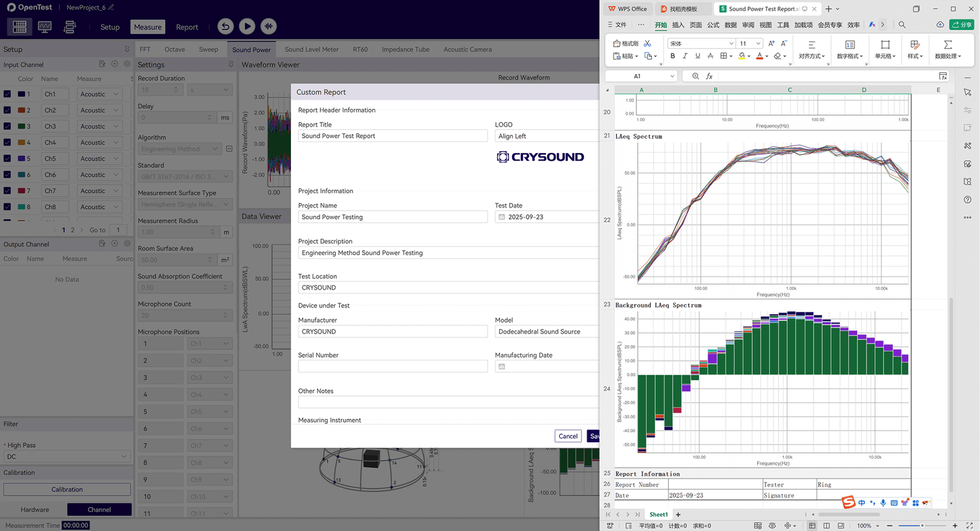Screen dimensions: 980x531
Task: Click Cancel in Custom Report dialog
Action: point(568,436)
